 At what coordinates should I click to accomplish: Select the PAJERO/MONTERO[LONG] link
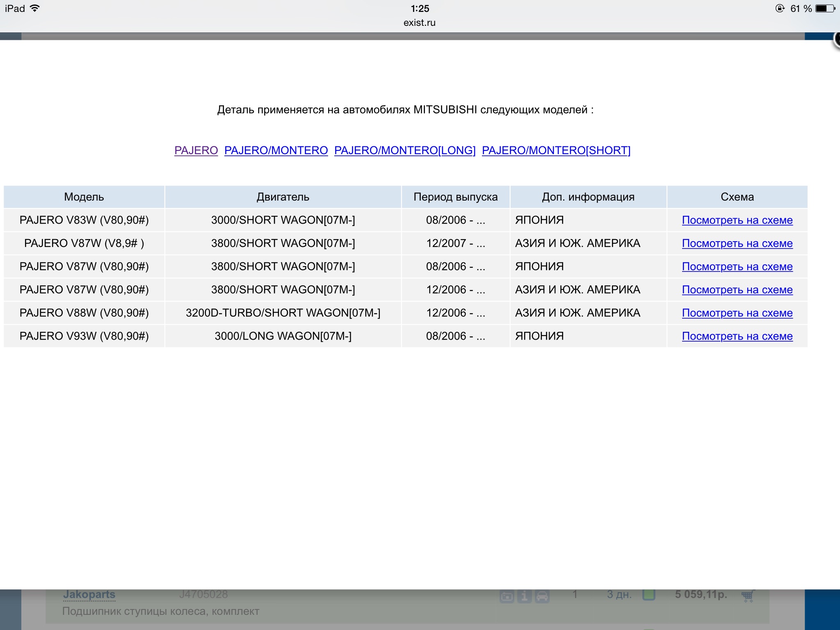pos(405,151)
